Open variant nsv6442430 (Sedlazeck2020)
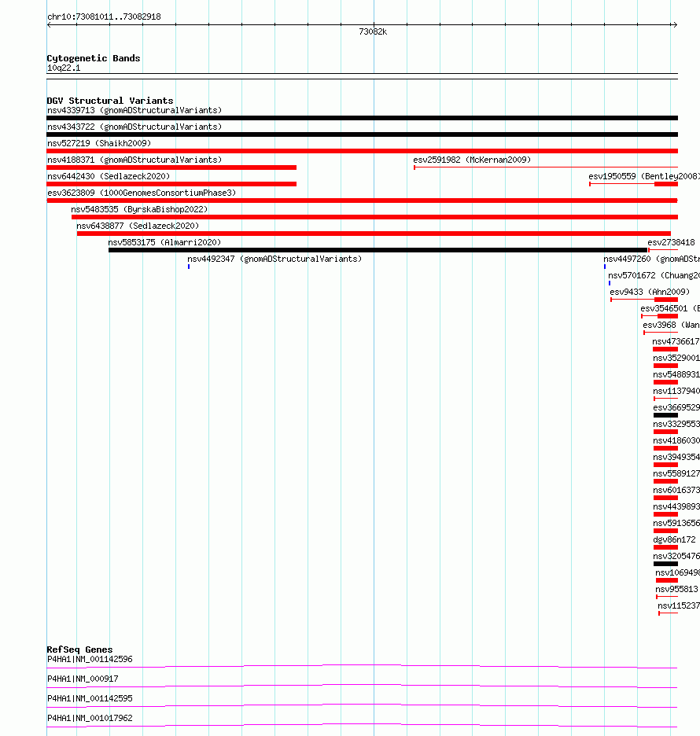700x736 pixels. point(109,176)
